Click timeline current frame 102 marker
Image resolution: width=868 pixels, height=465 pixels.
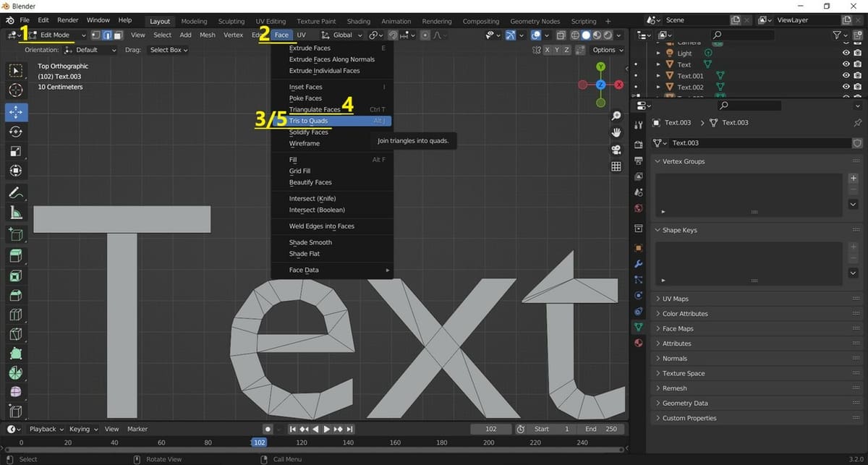point(259,443)
